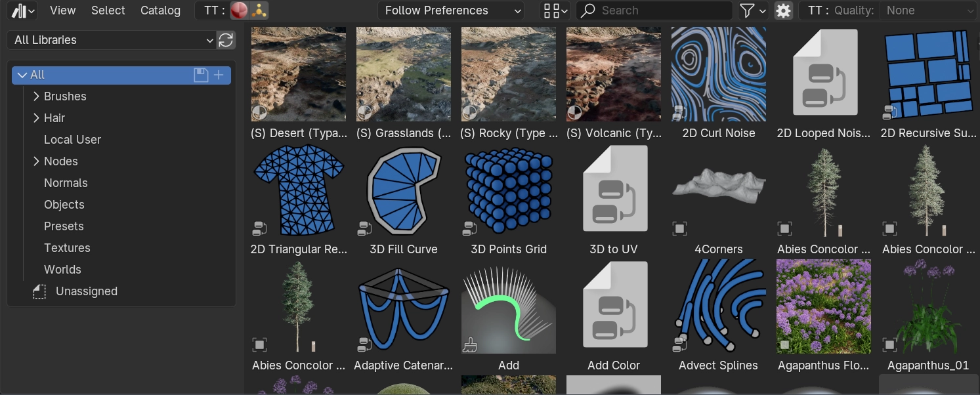Image resolution: width=980 pixels, height=395 pixels.
Task: Click the save catalog disk icon
Action: pos(201,75)
